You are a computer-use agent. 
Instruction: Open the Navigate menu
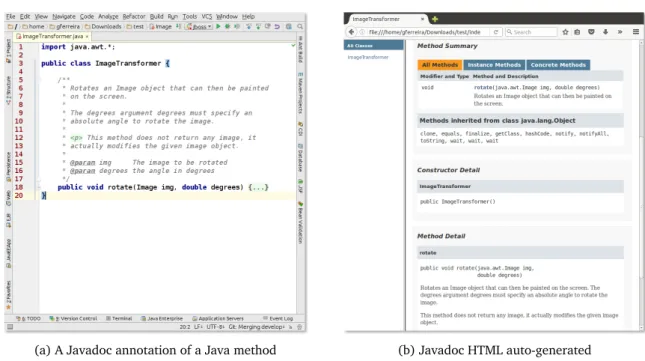(64, 16)
